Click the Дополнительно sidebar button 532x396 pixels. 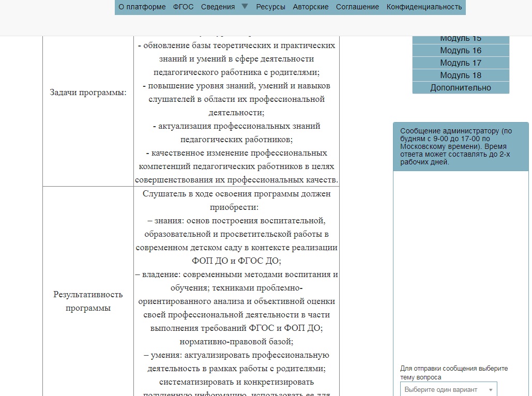461,87
